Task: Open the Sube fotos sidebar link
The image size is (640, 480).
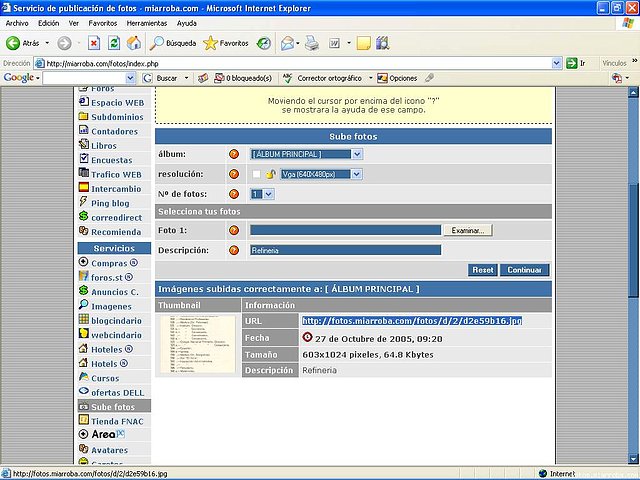Action: click(x=113, y=407)
